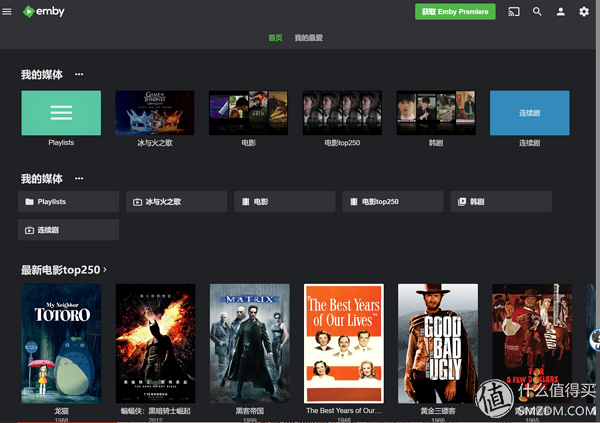Open The Good Bad Ugly poster
The width and height of the screenshot is (600, 423).
(x=438, y=343)
